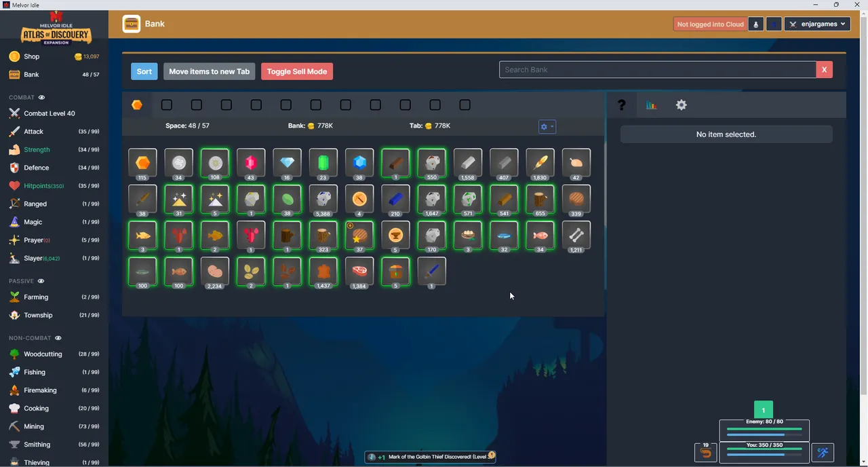Select the green emerald with 23
Image resolution: width=868 pixels, height=467 pixels.
coord(323,163)
